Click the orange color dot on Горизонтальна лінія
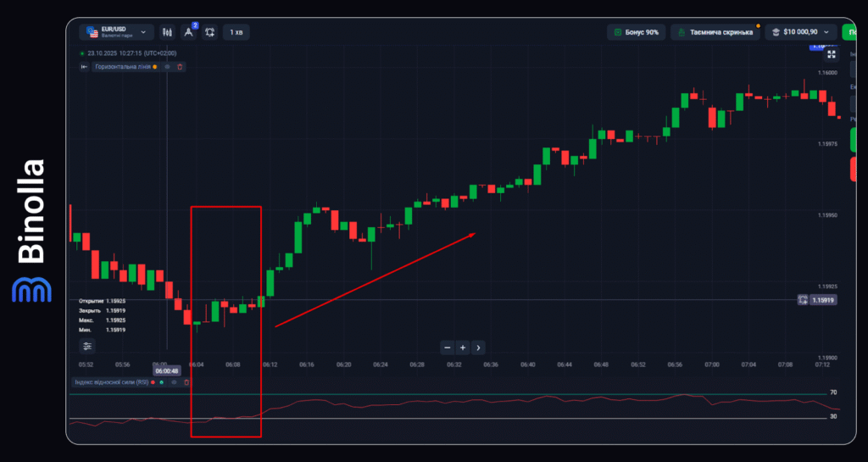 [x=155, y=66]
